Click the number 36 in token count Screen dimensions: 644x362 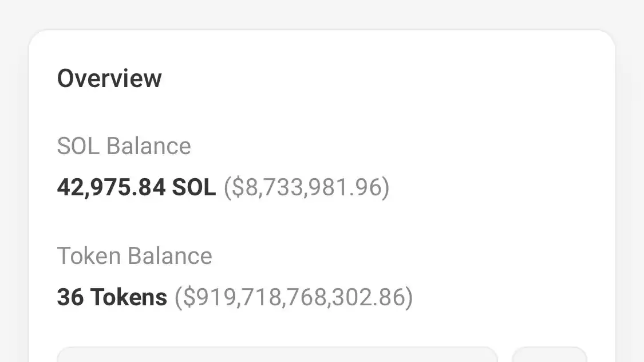(70, 297)
